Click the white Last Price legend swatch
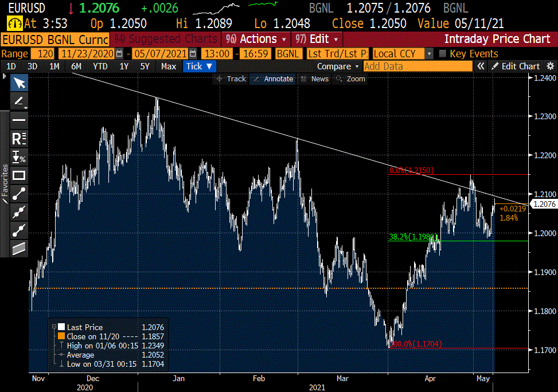Image resolution: width=558 pixels, height=392 pixels. (x=61, y=327)
